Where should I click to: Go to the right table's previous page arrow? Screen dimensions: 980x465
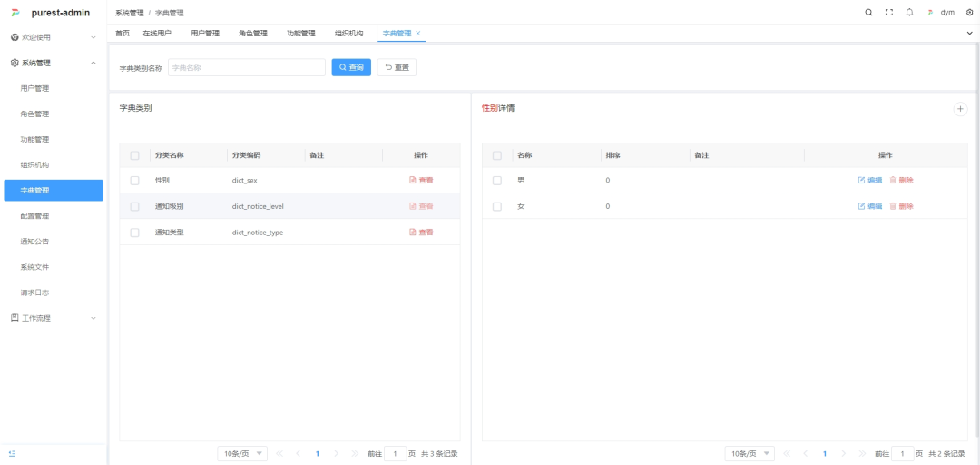pyautogui.click(x=806, y=454)
